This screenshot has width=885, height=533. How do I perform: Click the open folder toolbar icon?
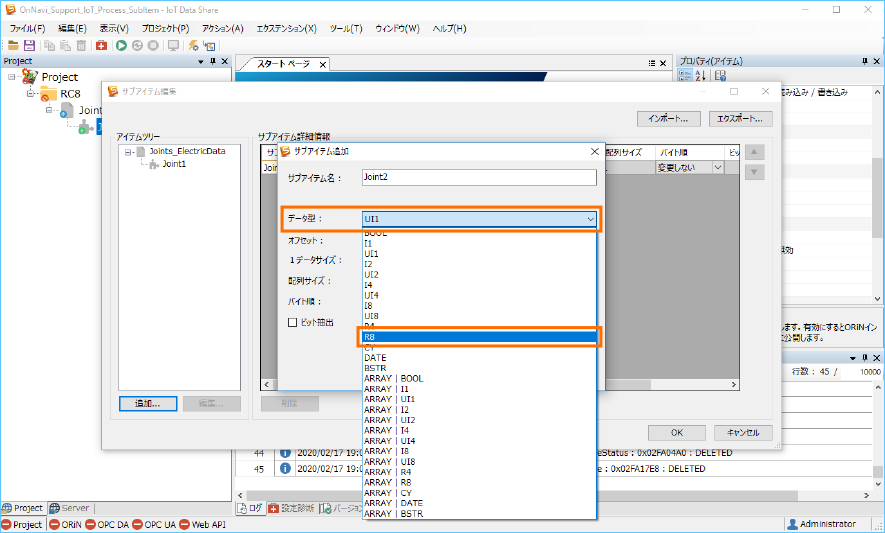pos(13,45)
